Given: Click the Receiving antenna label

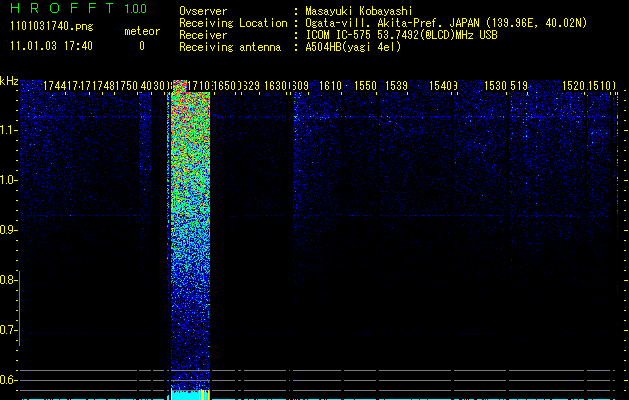Looking at the screenshot, I should [x=230, y=47].
